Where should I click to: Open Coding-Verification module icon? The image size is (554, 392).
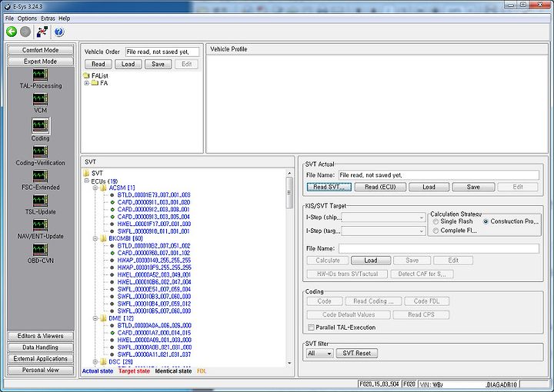pyautogui.click(x=40, y=152)
